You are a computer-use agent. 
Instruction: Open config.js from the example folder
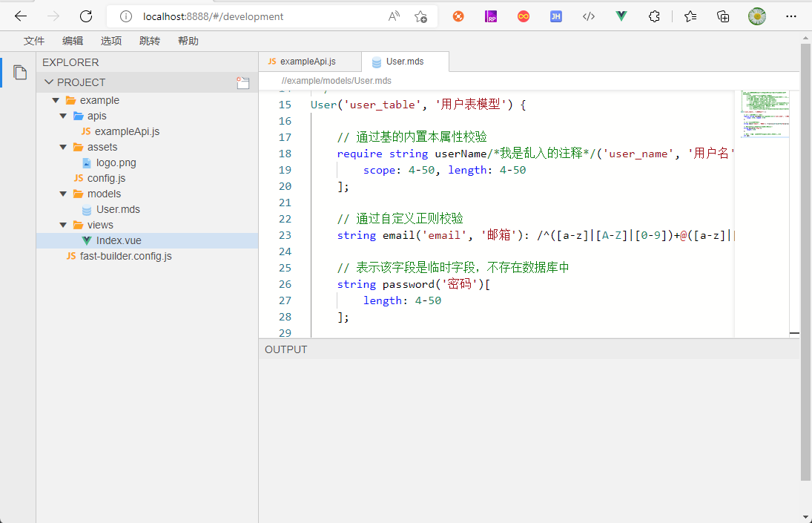tap(106, 178)
